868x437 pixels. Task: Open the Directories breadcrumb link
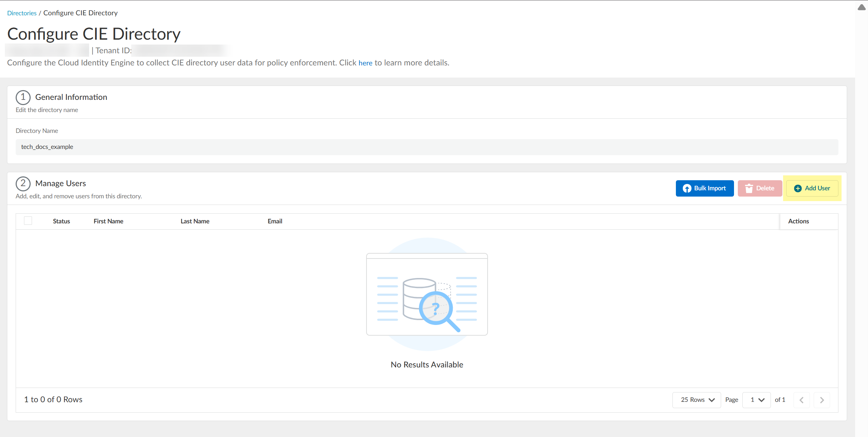(x=22, y=13)
